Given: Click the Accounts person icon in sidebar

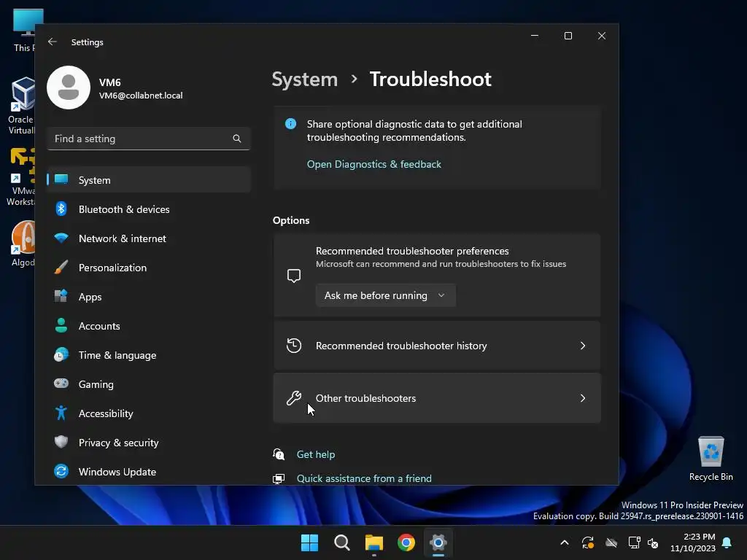Looking at the screenshot, I should click(61, 326).
